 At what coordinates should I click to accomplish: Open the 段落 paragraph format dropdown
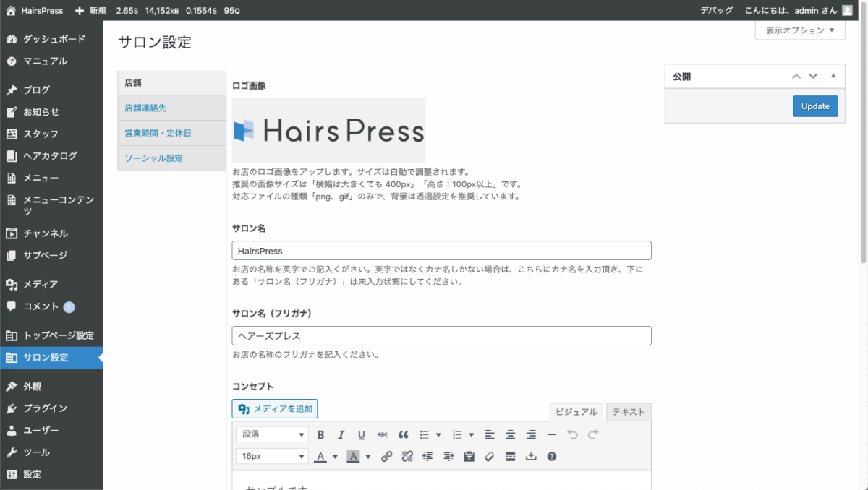tap(272, 434)
